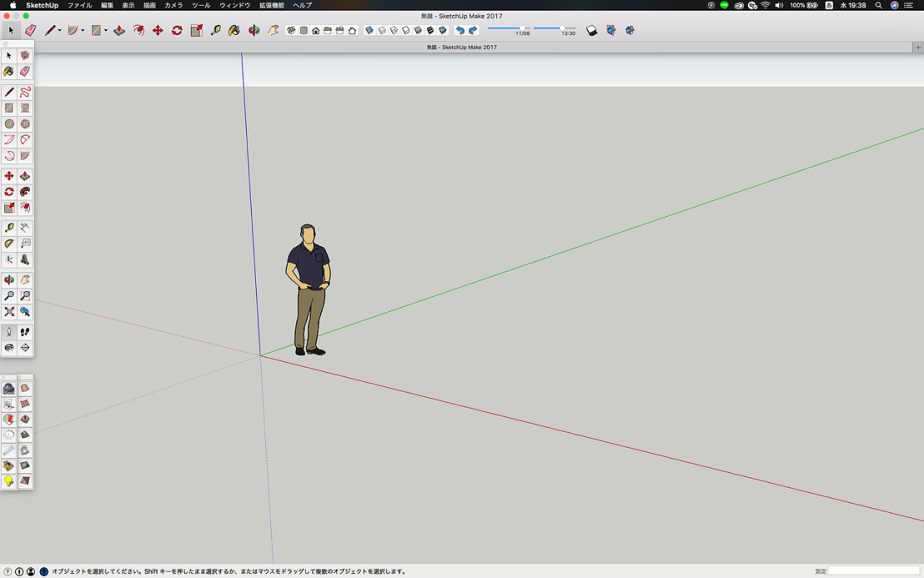
Task: Switch to the Front house view
Action: [316, 31]
